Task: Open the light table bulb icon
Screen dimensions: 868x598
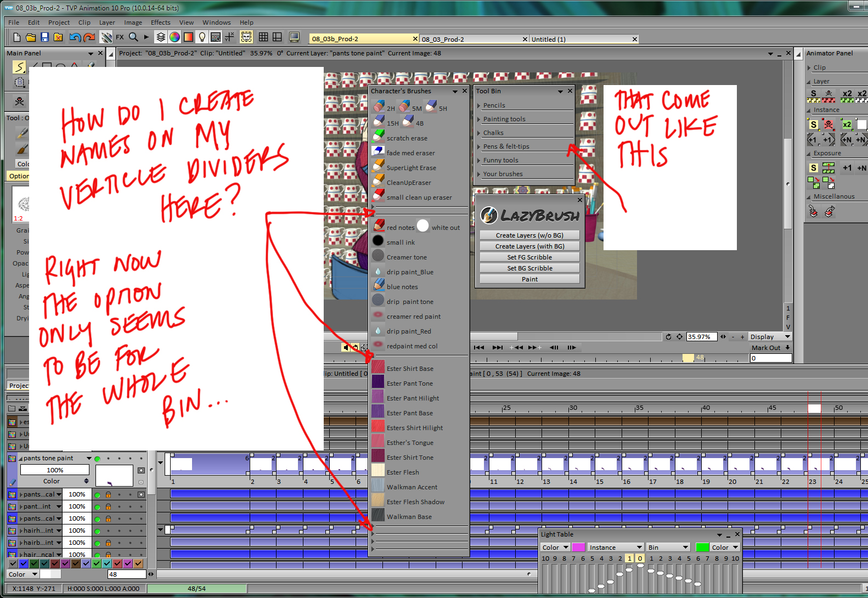Action: coord(202,37)
